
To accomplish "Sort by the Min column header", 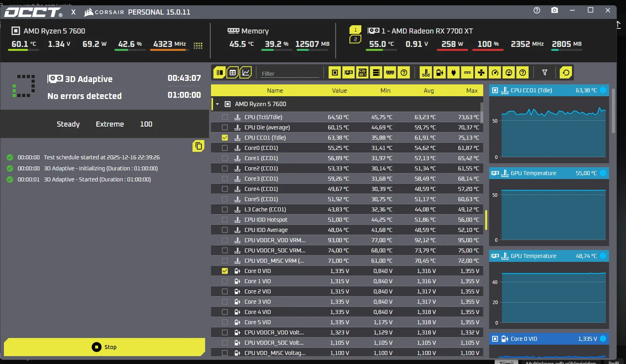I will [x=385, y=91].
